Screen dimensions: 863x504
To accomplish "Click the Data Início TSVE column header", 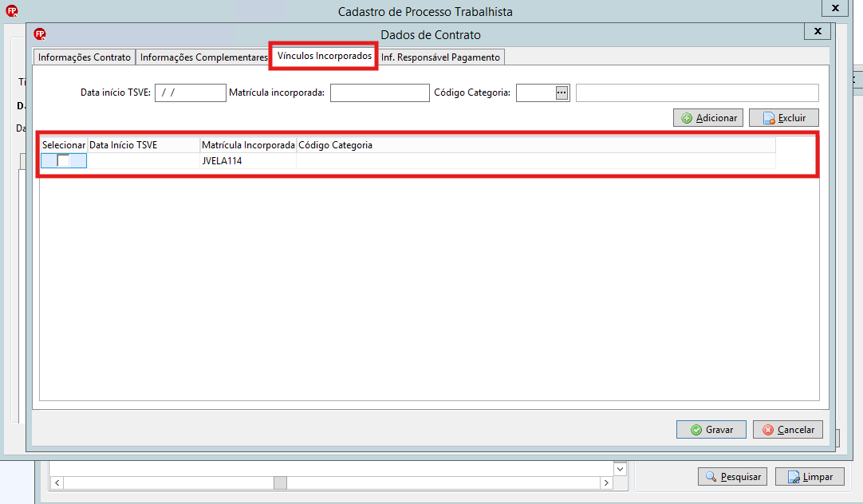I will [x=144, y=144].
